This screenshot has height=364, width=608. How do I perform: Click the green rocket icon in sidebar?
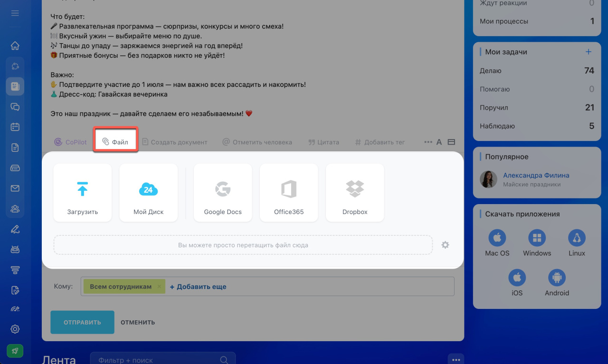(x=15, y=351)
